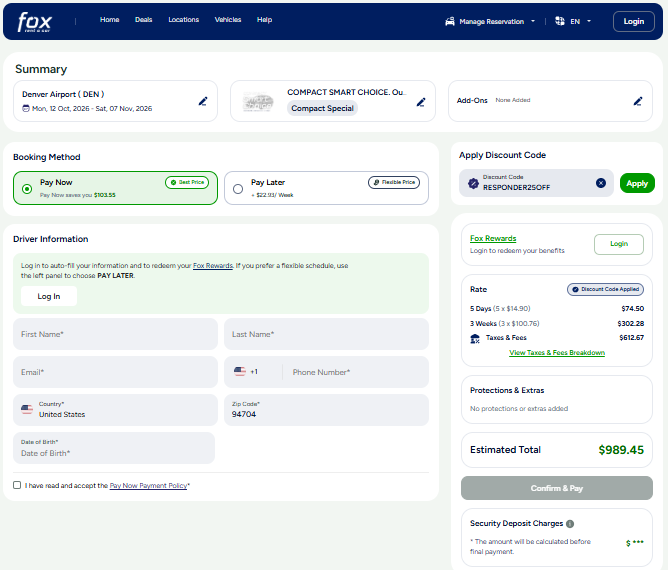668x570 pixels.
Task: Click the Zip Code field with 94704
Action: 326,410
